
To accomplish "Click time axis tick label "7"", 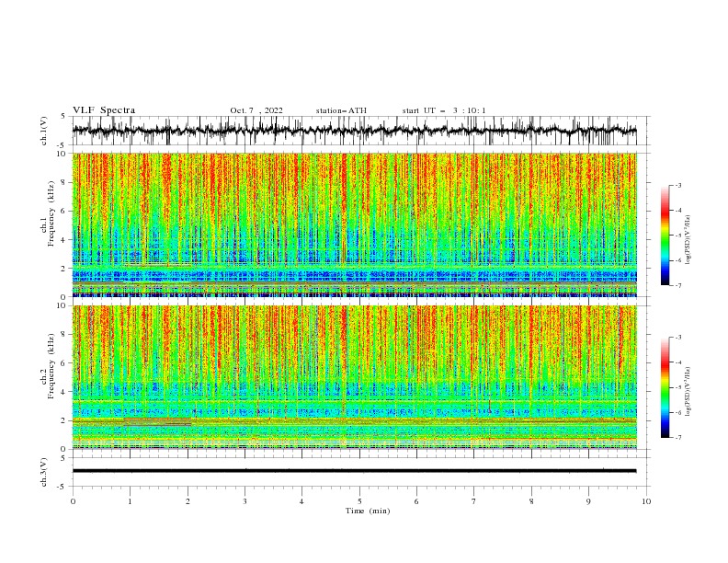I will pyautogui.click(x=474, y=501).
